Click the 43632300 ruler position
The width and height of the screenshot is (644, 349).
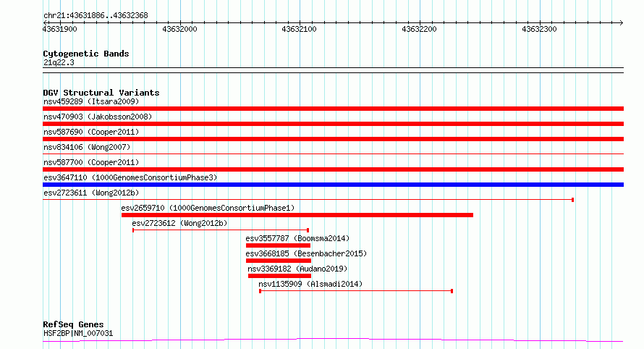539,29
